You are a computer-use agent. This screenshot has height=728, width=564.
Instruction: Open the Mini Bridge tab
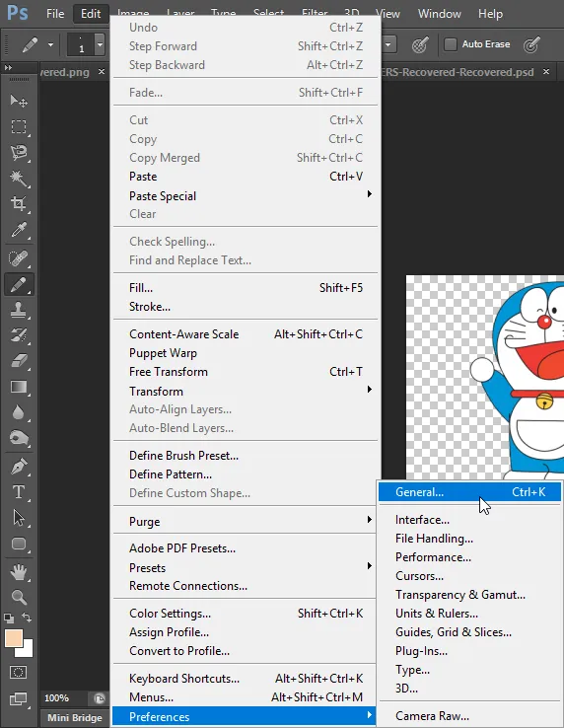[x=74, y=718]
